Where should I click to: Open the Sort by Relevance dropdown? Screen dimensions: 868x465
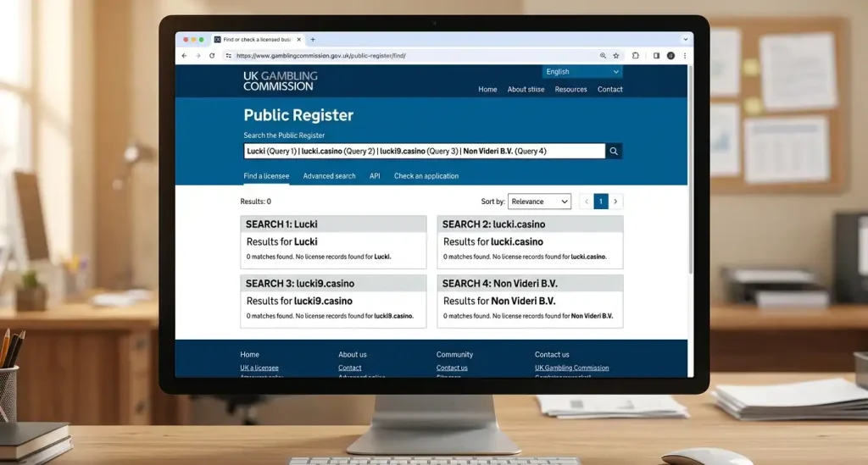pyautogui.click(x=539, y=202)
